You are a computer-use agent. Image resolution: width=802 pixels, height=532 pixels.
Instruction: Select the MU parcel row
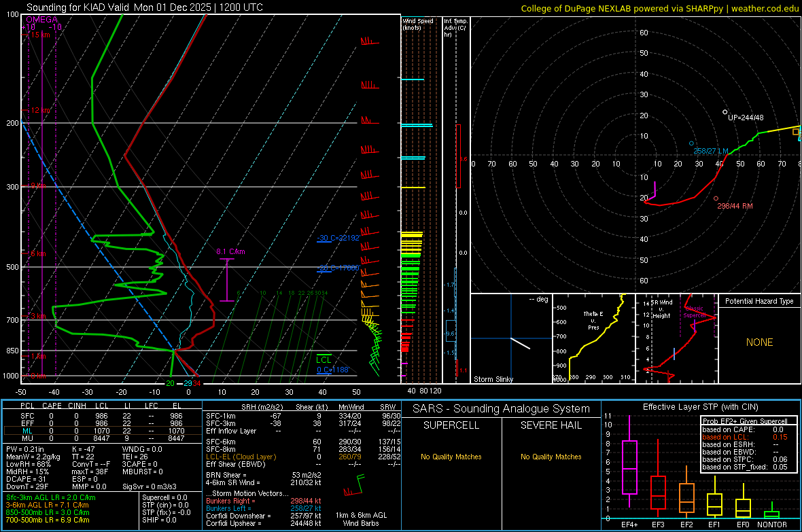pos(102,438)
